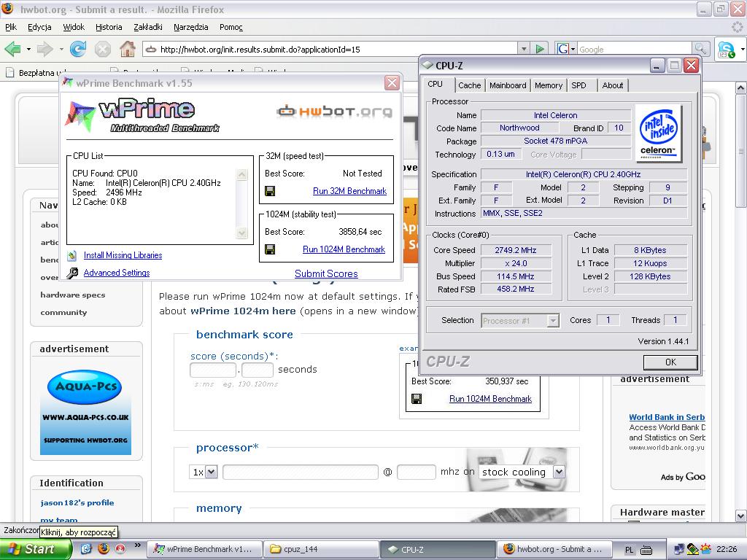Click the processor name input field
The height and width of the screenshot is (560, 747).
pyautogui.click(x=300, y=472)
